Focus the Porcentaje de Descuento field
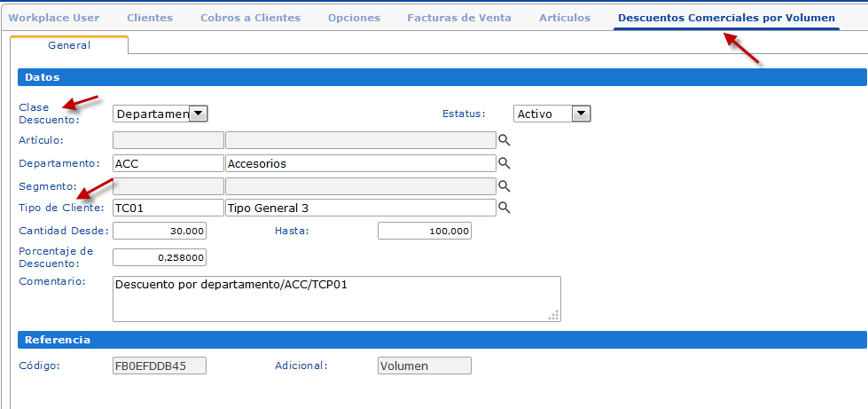 160,257
